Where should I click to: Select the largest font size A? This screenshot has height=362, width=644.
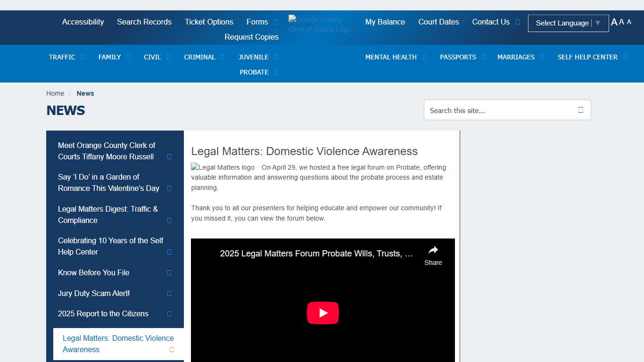tap(614, 22)
